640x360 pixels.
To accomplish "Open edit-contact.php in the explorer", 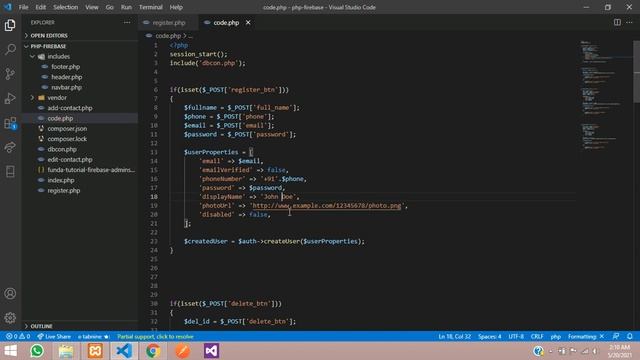I will tap(70, 160).
